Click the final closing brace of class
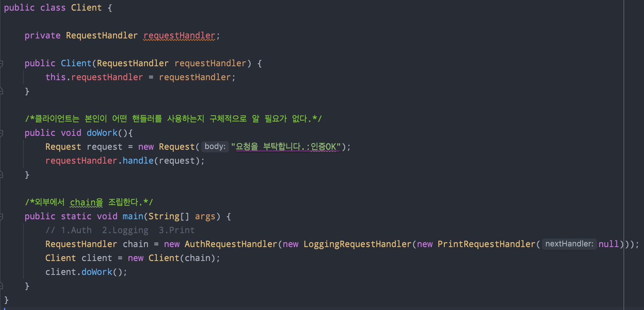Viewport: 644px width, 310px height. [6, 300]
